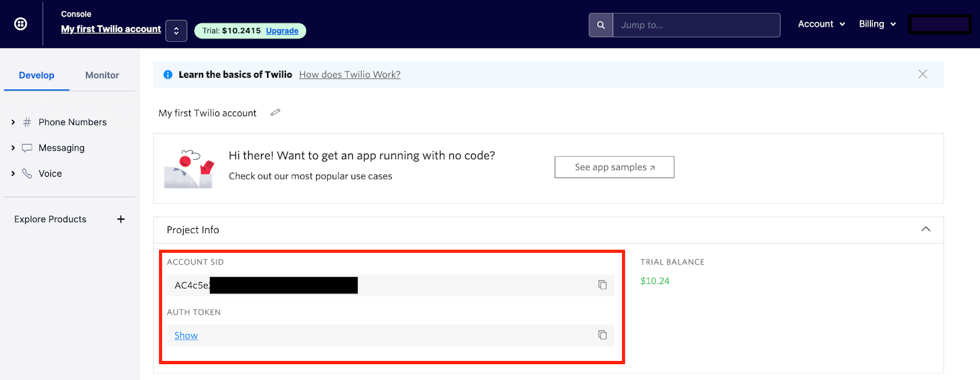Open the account switcher dropdown
The height and width of the screenshot is (380, 980).
pos(176,31)
